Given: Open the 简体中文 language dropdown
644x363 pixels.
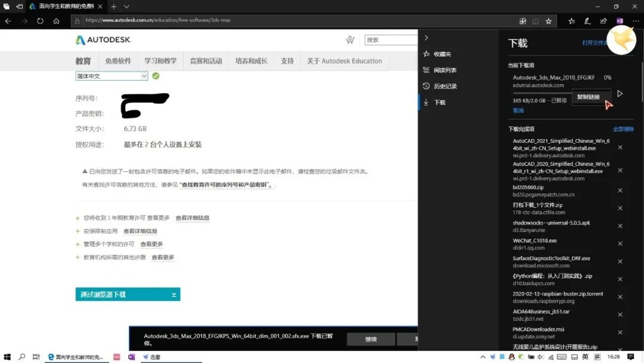Looking at the screenshot, I should click(112, 76).
